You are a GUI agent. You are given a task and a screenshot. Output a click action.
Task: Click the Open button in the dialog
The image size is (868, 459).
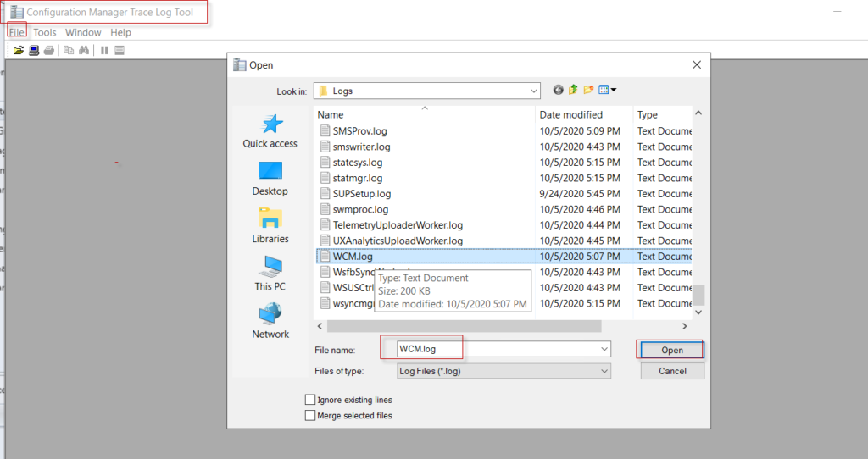pos(672,350)
